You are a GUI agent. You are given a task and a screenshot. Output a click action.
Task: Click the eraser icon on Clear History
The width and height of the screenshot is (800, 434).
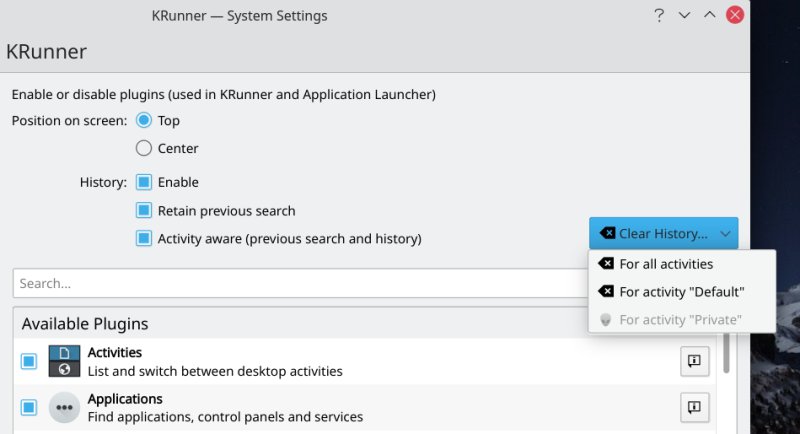click(x=607, y=233)
